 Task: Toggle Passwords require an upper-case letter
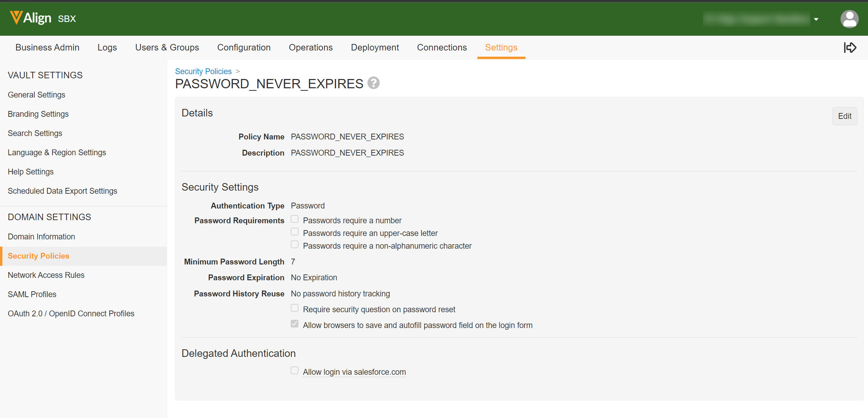pos(294,232)
